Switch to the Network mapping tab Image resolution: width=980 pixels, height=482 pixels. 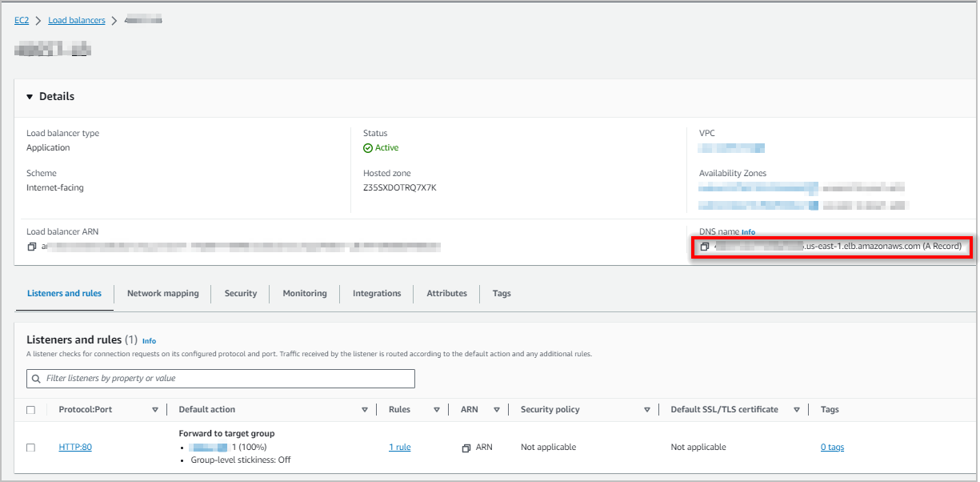[162, 294]
